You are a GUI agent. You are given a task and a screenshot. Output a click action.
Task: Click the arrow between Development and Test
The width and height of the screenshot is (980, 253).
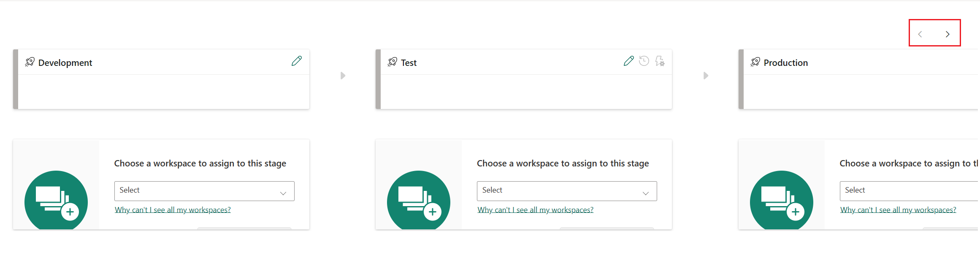click(x=343, y=76)
